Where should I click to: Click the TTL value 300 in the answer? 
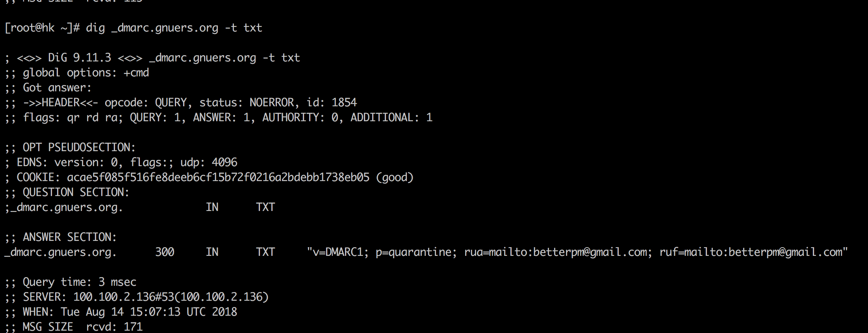[x=165, y=252]
